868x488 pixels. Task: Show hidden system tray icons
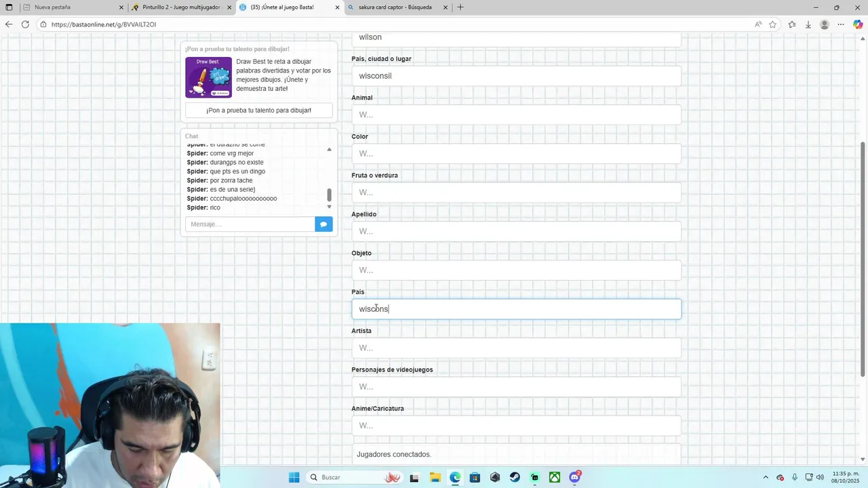pos(766,477)
